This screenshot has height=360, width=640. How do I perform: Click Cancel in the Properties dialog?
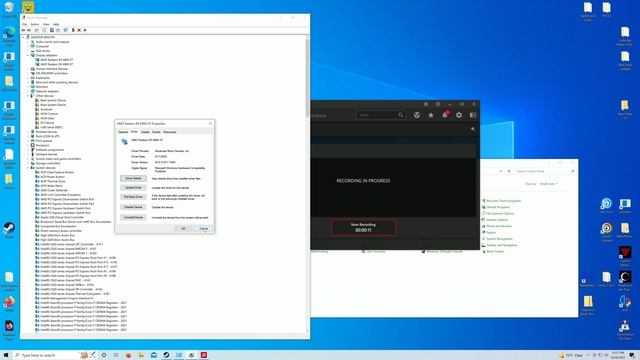[204, 229]
